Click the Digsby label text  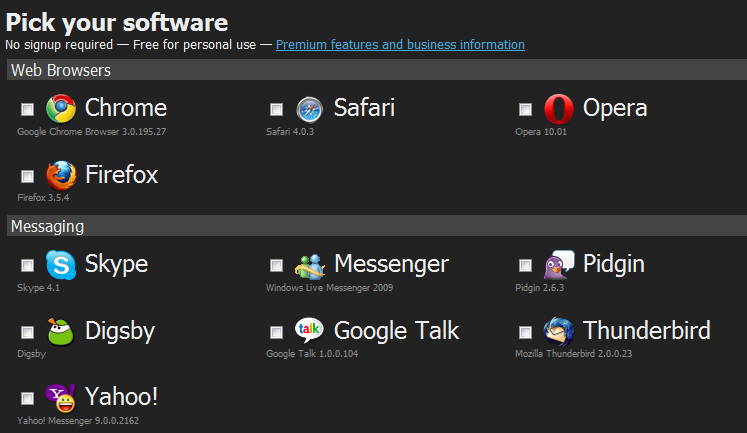coord(120,332)
